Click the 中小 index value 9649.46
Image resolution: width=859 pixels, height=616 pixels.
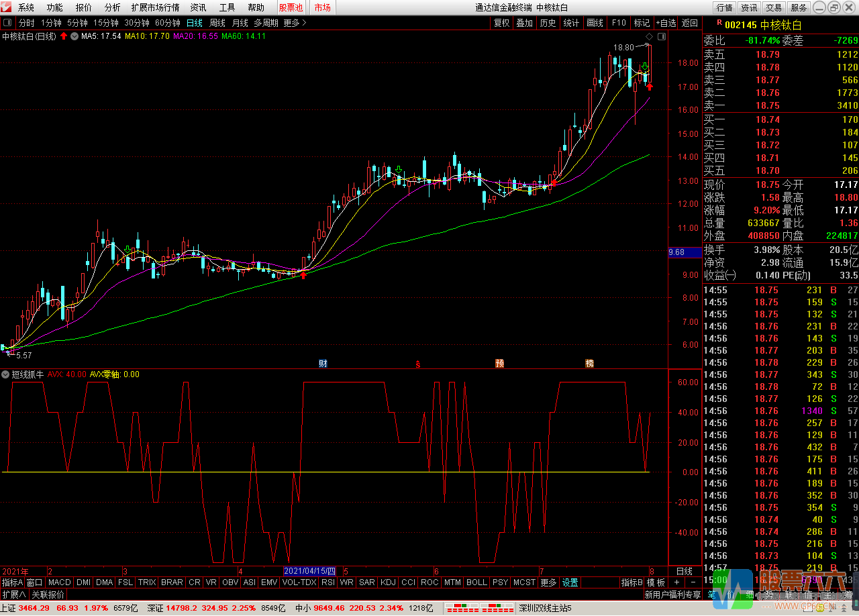pyautogui.click(x=329, y=609)
